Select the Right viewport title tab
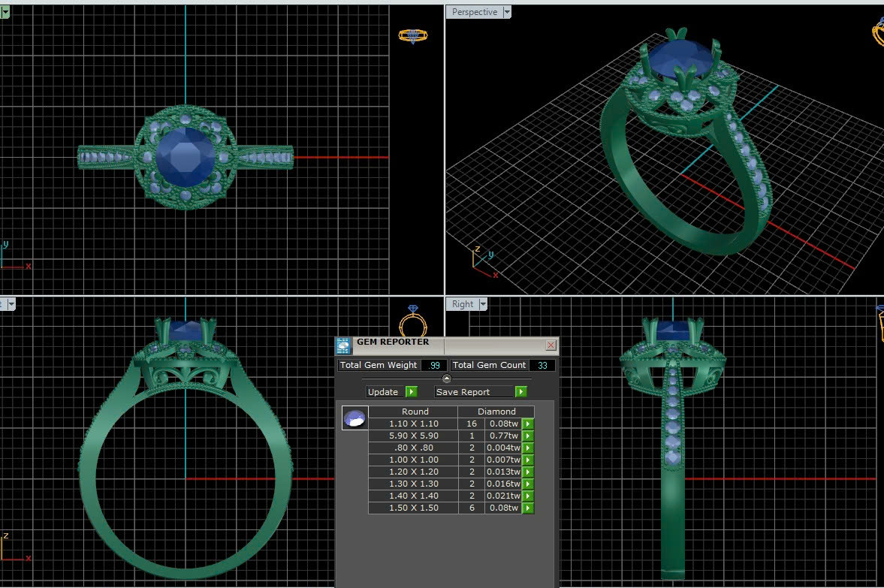884x588 pixels. 463,304
